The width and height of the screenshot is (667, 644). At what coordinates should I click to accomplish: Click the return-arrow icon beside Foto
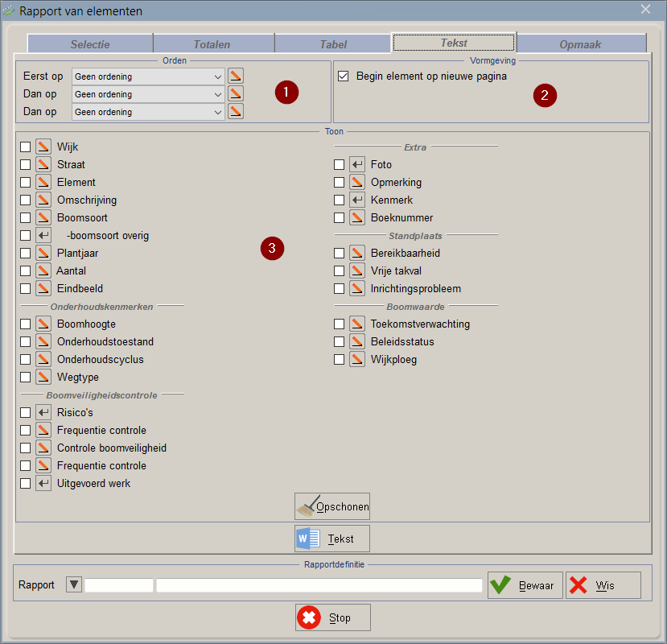pos(357,164)
